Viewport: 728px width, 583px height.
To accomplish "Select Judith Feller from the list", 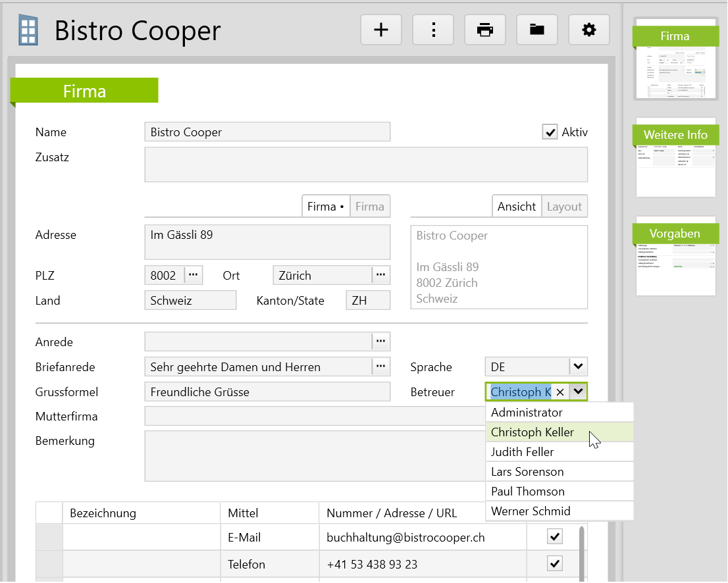I will tap(523, 452).
